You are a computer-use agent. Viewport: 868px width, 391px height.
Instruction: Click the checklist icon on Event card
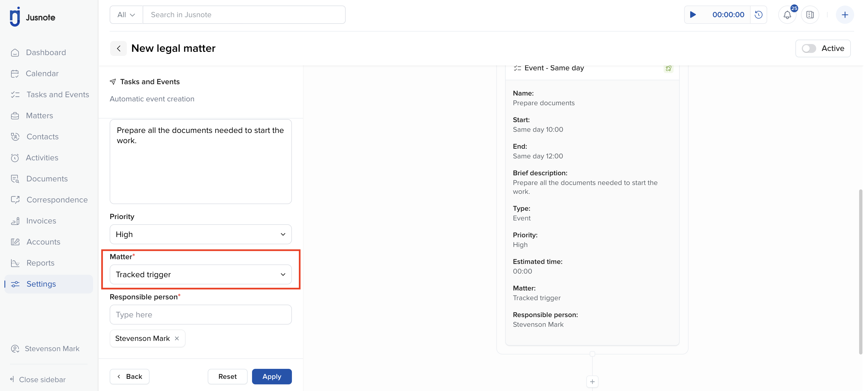(517, 68)
